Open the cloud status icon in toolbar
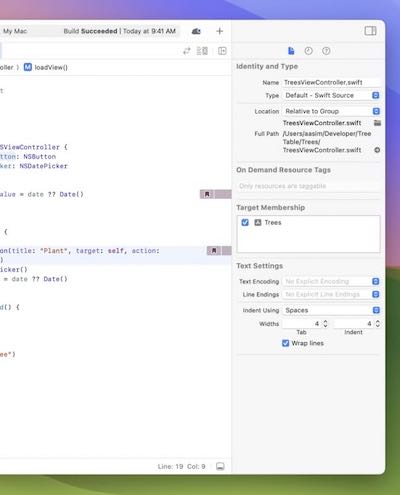The height and width of the screenshot is (495, 400). (x=196, y=31)
